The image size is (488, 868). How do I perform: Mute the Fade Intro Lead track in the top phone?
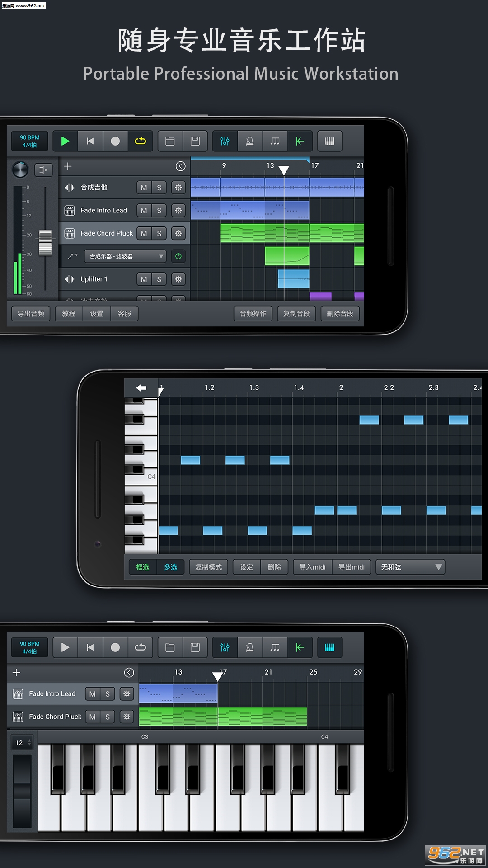click(x=144, y=210)
